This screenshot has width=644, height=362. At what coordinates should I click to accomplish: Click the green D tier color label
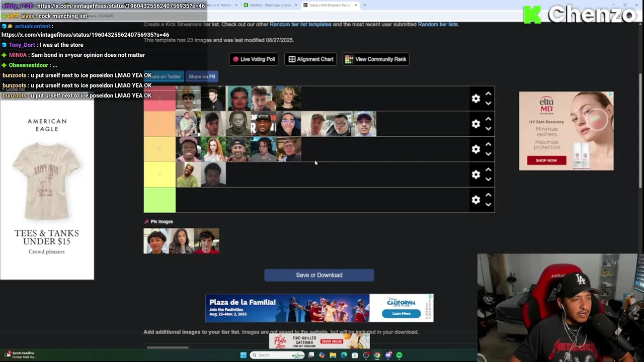[159, 200]
